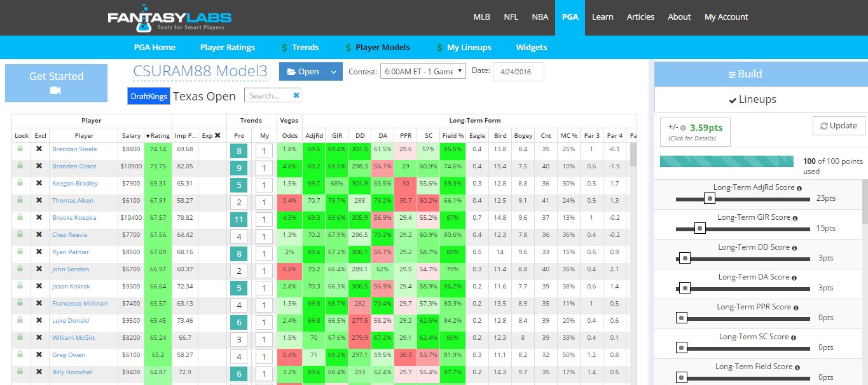The height and width of the screenshot is (385, 868).
Task: Lock Brooks Koepka with the padlock icon
Action: click(20, 217)
